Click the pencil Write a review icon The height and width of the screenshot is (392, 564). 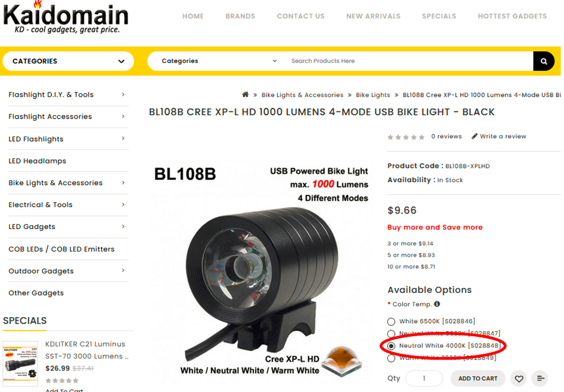click(474, 136)
